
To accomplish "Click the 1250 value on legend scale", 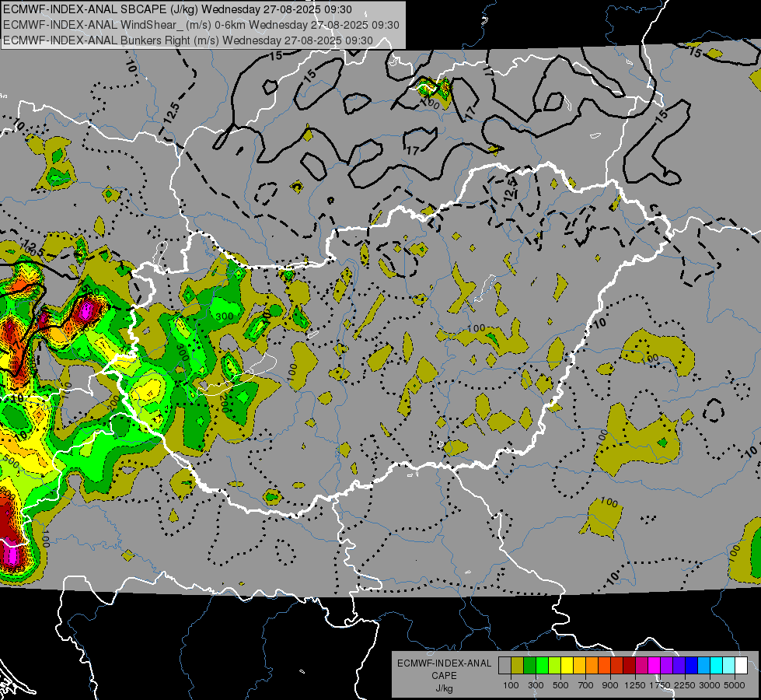I will point(635,685).
